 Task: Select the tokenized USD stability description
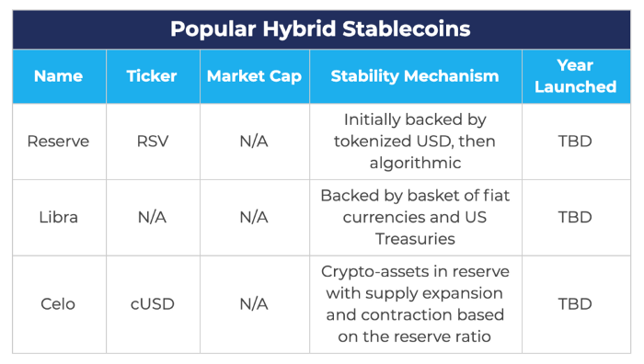(x=415, y=142)
